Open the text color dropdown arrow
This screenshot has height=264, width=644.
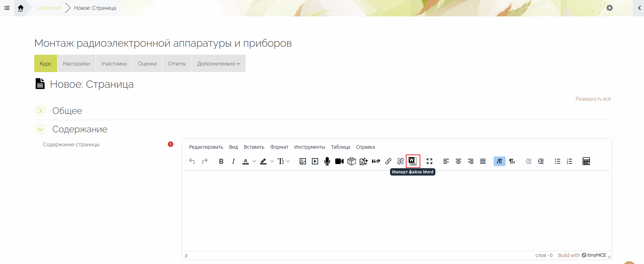point(254,161)
